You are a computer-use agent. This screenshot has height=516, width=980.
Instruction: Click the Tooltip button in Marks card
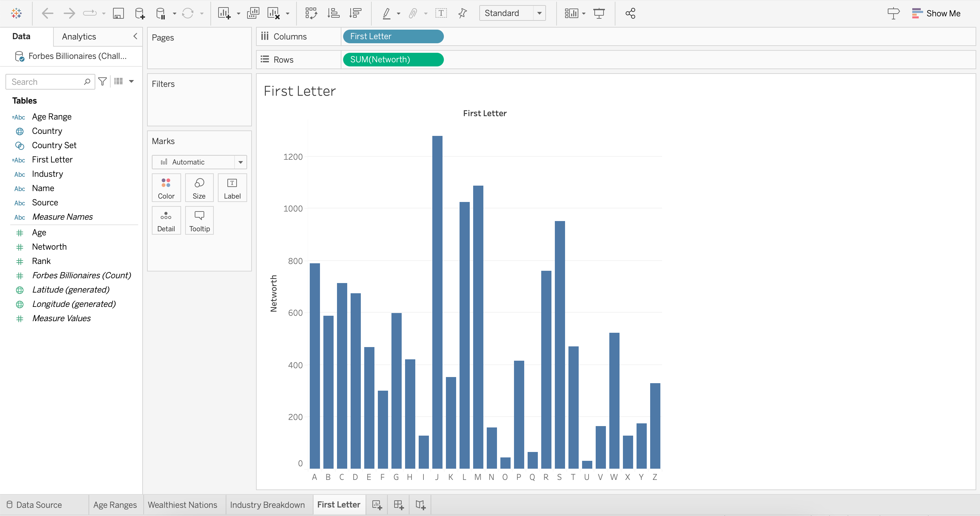tap(199, 221)
